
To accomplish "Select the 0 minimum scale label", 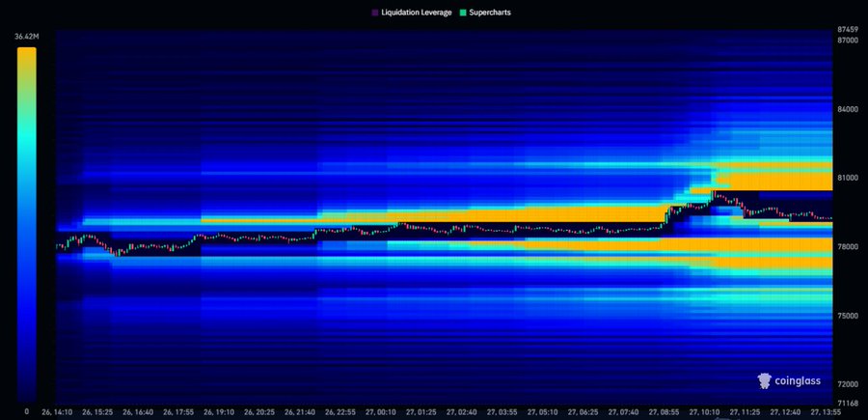I will coord(27,411).
